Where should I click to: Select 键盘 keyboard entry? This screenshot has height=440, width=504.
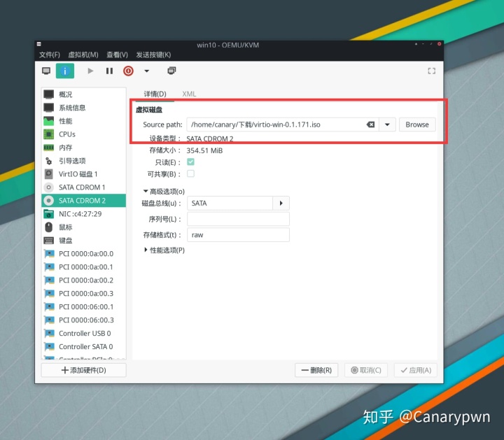83,241
